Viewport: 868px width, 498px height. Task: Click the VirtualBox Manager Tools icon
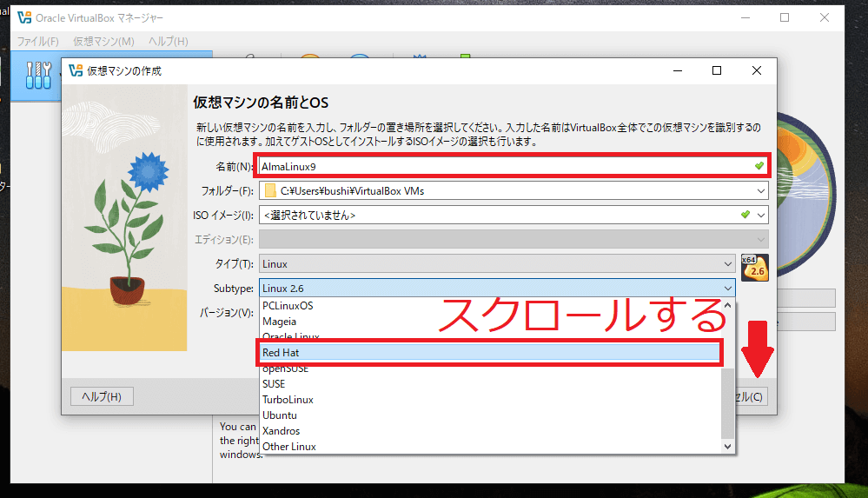pos(39,76)
